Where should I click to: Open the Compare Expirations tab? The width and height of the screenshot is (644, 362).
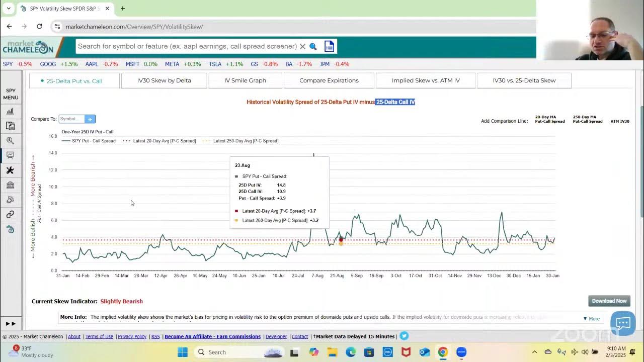pyautogui.click(x=329, y=80)
